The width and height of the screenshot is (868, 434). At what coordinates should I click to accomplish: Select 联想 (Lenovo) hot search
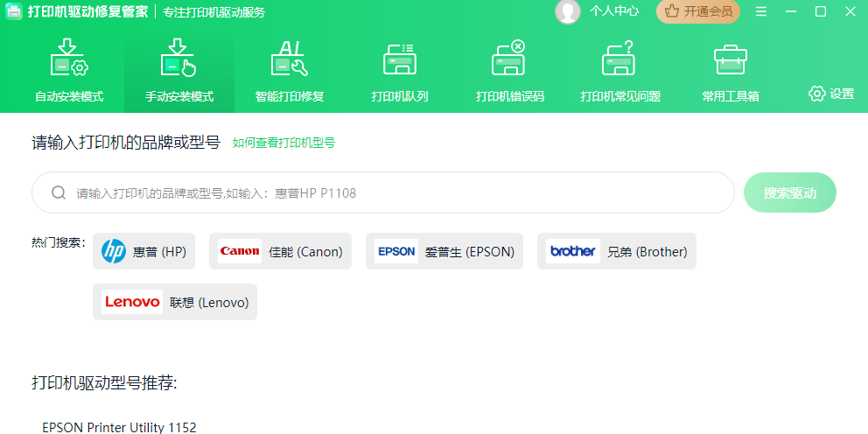point(175,302)
